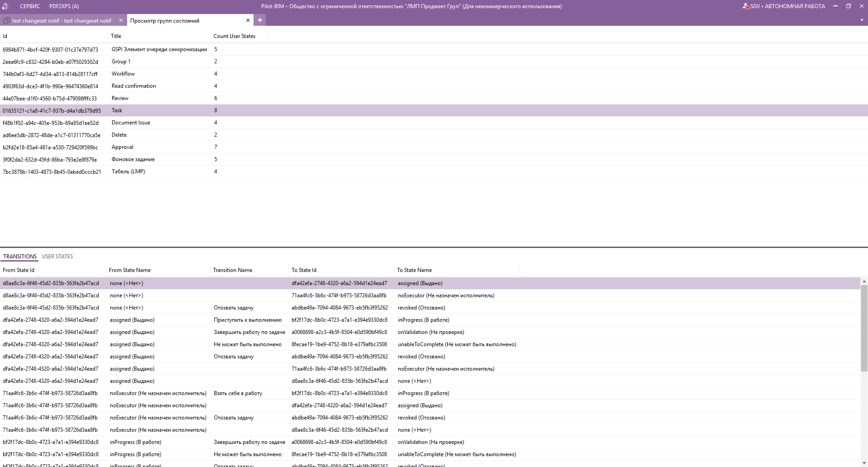Select the TRANSITIONS tab
This screenshot has height=467, width=868.
coord(20,257)
